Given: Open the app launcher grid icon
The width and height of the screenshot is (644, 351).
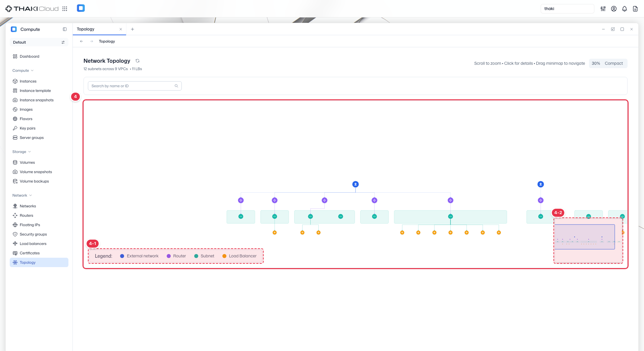Looking at the screenshot, I should coord(65,9).
